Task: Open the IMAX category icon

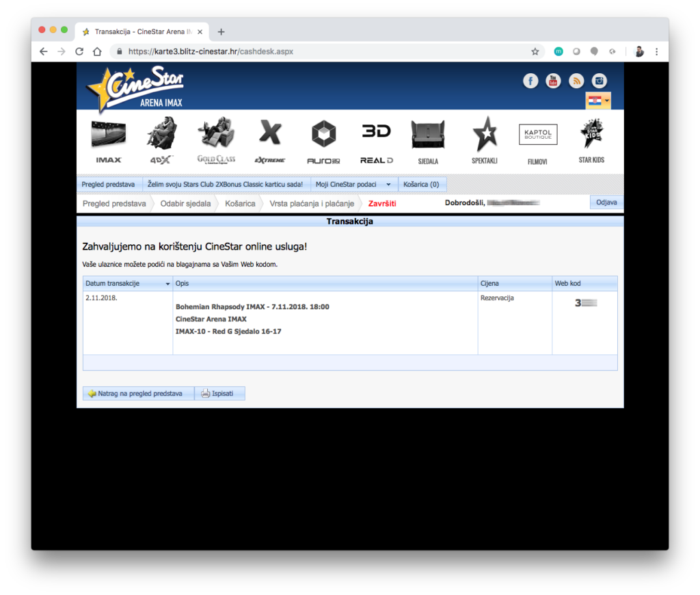Action: (109, 141)
